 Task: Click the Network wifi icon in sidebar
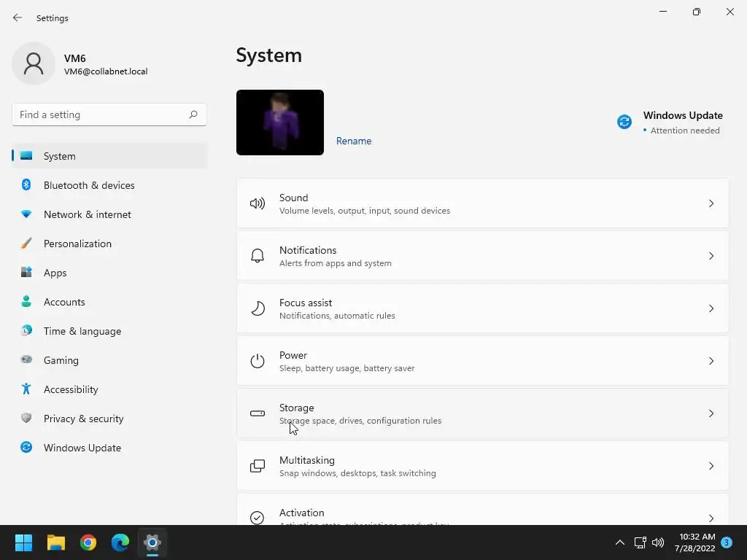(26, 214)
